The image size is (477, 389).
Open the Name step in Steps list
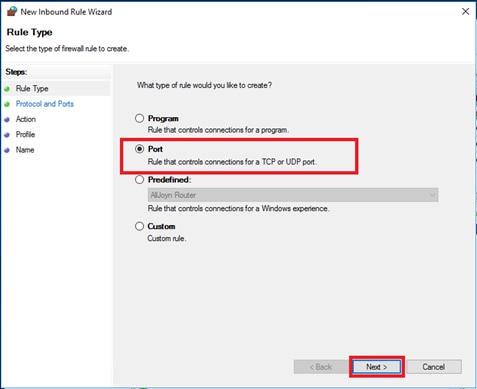[x=25, y=150]
